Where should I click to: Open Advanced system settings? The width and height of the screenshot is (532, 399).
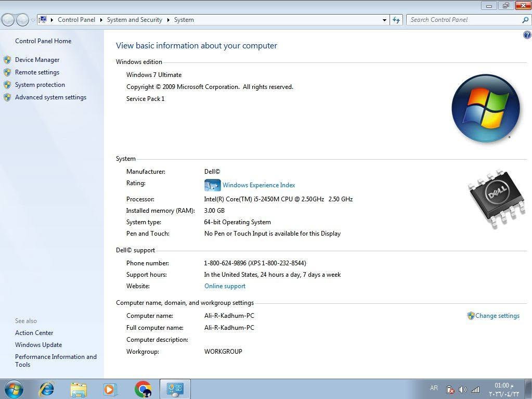(x=50, y=97)
